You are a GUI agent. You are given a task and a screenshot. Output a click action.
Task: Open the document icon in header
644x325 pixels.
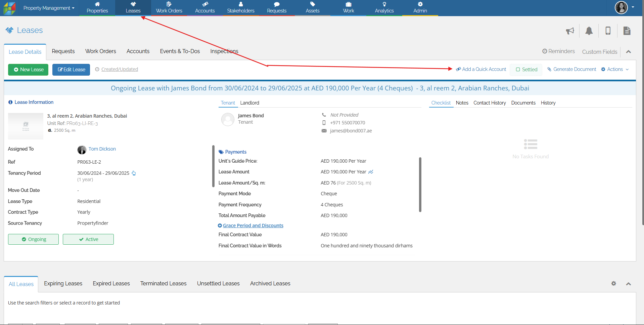coord(627,31)
